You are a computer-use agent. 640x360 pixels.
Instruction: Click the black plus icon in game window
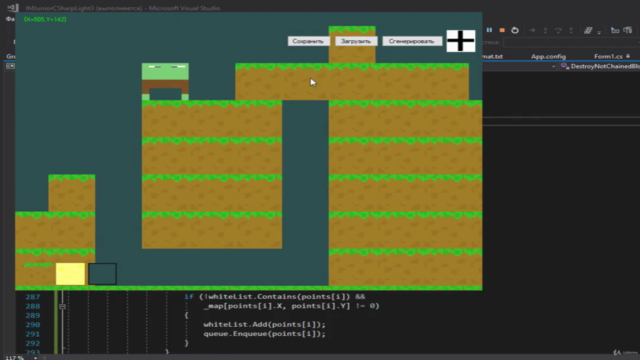461,41
